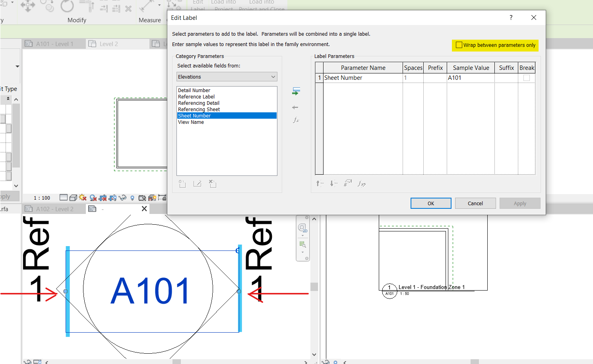Screen dimensions: 593x364
Task: Expand the Type properties chevron arrow
Action: [16, 99]
